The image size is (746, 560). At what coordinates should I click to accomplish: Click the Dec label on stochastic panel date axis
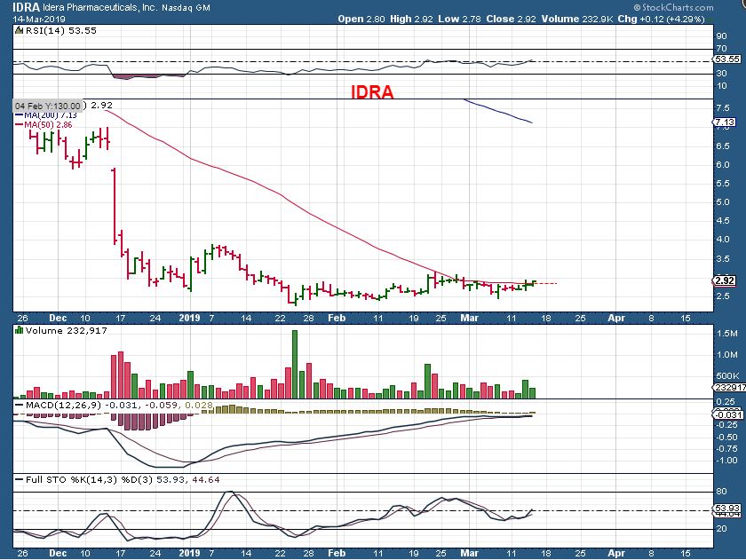[58, 553]
